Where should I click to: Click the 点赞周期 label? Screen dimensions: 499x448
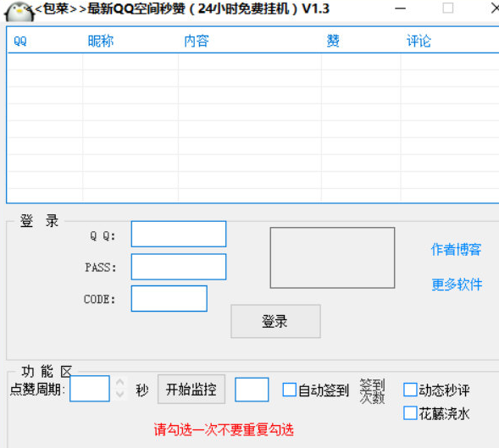[x=37, y=389]
